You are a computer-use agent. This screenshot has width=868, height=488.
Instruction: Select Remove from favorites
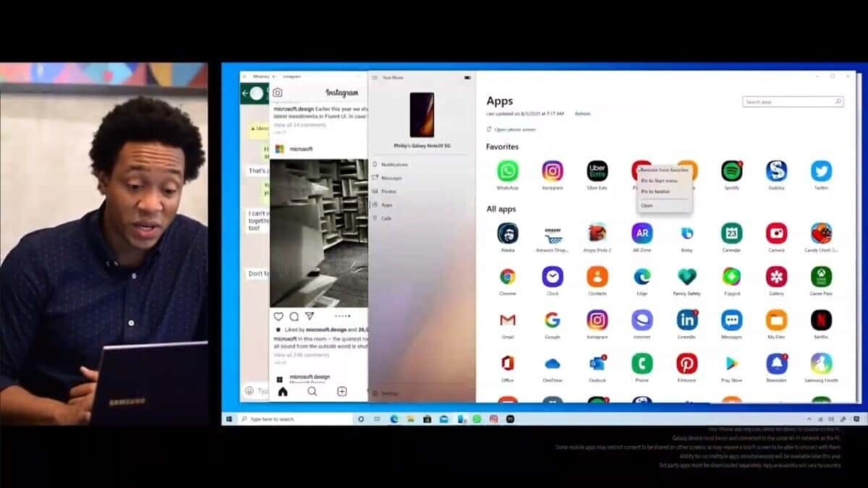pyautogui.click(x=664, y=169)
